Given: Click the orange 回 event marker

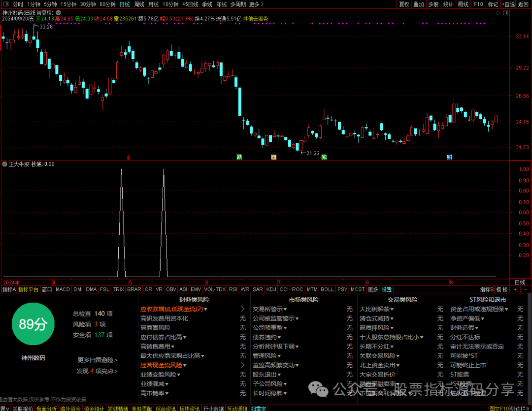Looking at the screenshot, I should [274, 157].
